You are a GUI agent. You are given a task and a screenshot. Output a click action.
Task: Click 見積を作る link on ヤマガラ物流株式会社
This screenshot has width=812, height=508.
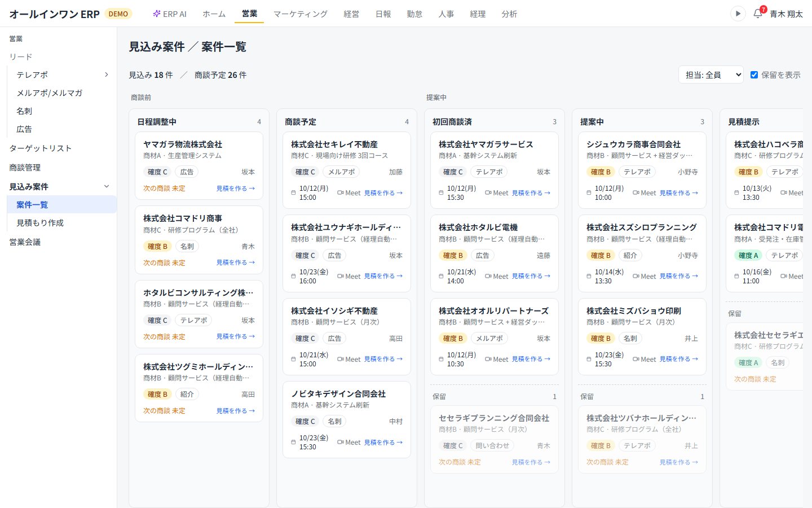236,189
